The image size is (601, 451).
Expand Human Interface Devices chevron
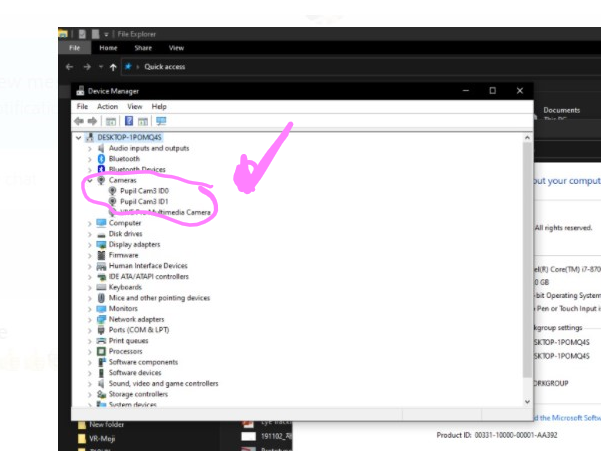90,266
